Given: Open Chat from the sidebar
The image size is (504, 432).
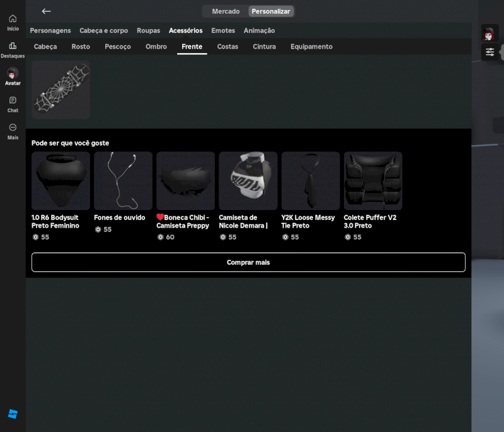Looking at the screenshot, I should click(x=13, y=104).
